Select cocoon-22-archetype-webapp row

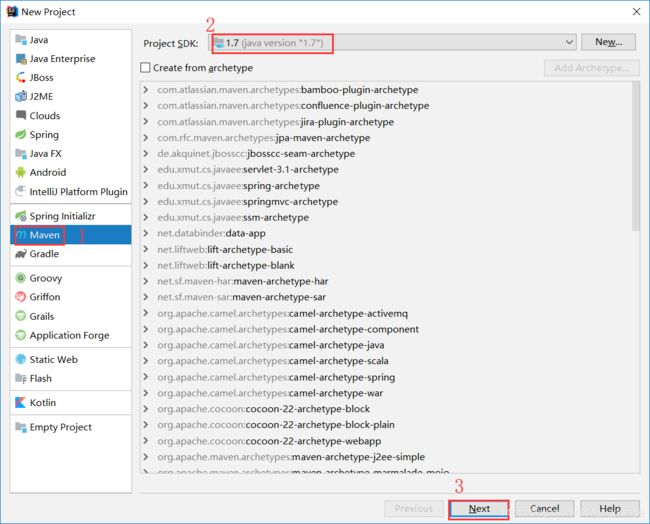click(x=386, y=441)
